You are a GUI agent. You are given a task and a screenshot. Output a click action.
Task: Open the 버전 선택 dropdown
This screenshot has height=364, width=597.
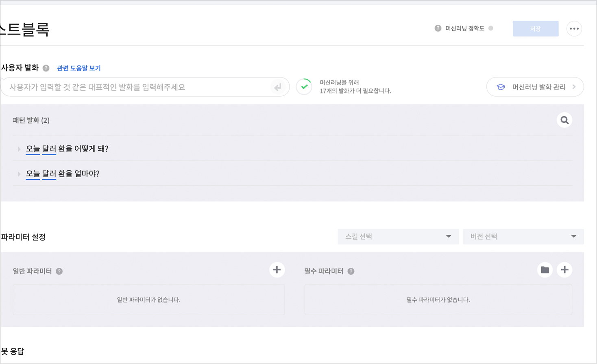(523, 236)
